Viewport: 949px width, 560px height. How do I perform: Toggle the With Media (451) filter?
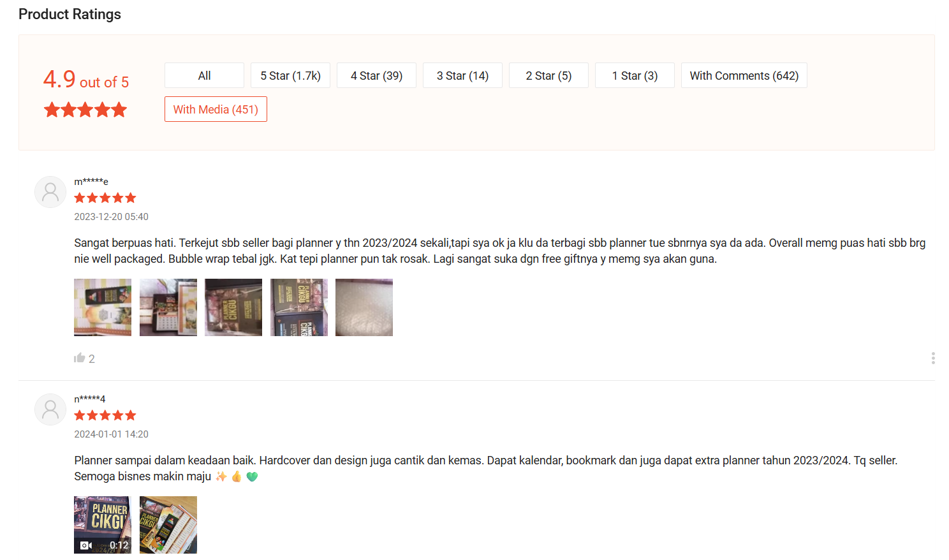click(x=216, y=109)
